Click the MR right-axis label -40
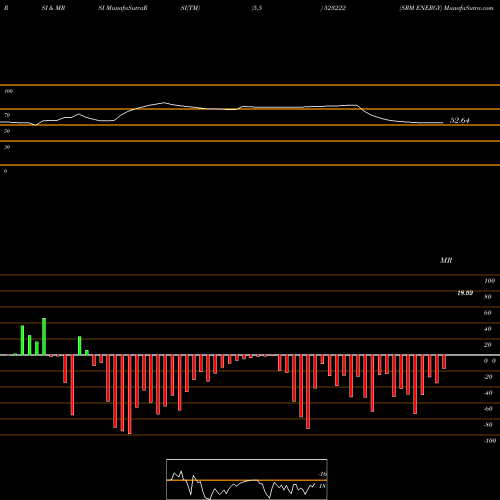 tap(488, 393)
